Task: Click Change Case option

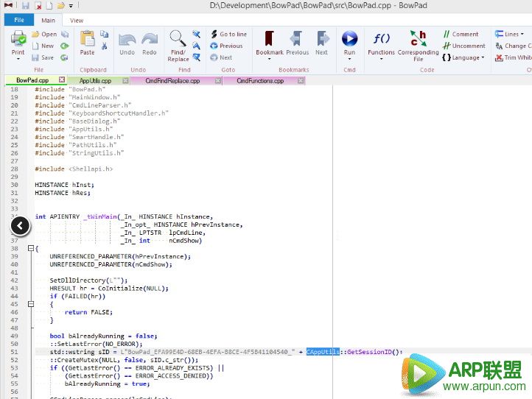Action: [x=514, y=46]
